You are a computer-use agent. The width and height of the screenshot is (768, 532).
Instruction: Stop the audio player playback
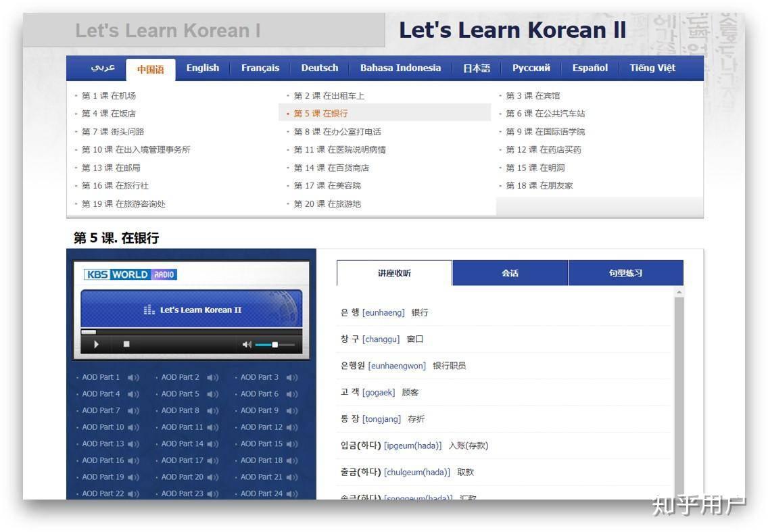coord(126,344)
